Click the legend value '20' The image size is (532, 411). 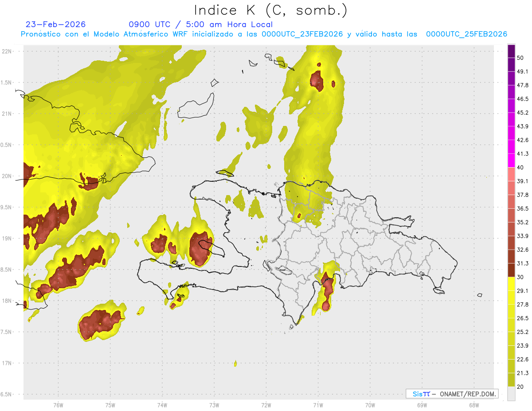520,387
